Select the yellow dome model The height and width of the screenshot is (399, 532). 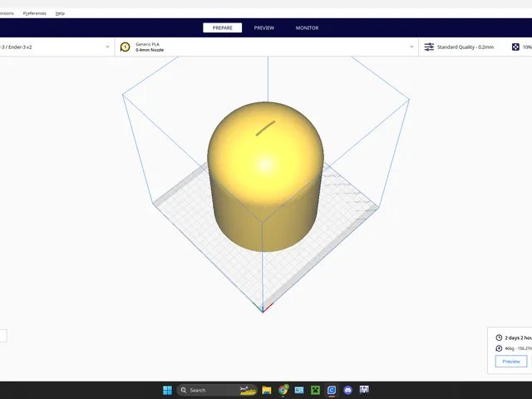click(x=265, y=176)
